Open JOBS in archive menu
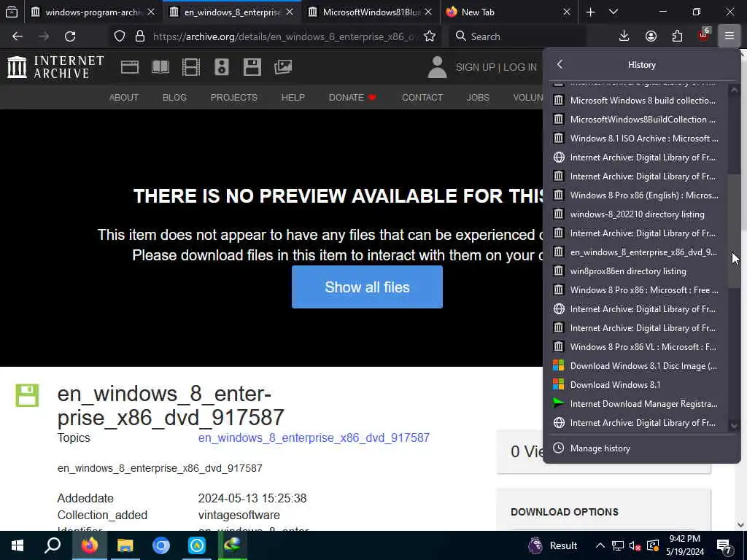Viewport: 747px width, 560px height. (478, 98)
